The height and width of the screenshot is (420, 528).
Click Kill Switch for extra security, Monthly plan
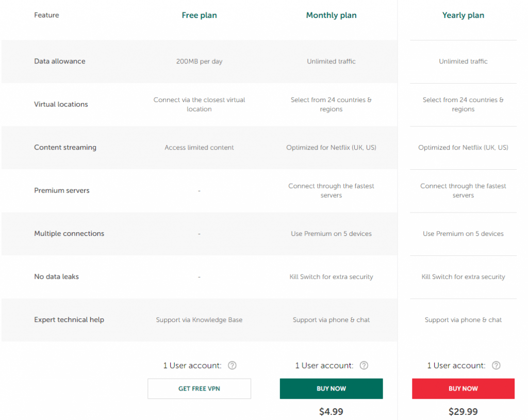coord(332,277)
